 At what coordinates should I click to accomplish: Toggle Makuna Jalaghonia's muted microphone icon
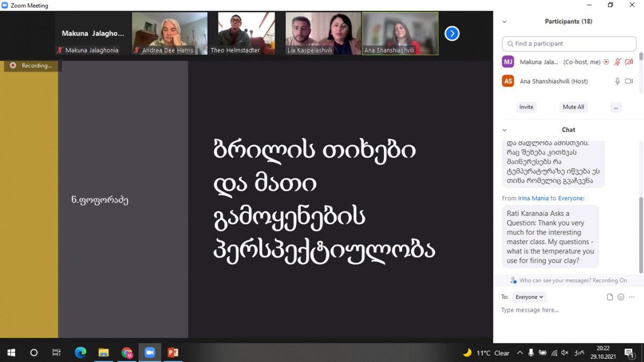pyautogui.click(x=617, y=62)
